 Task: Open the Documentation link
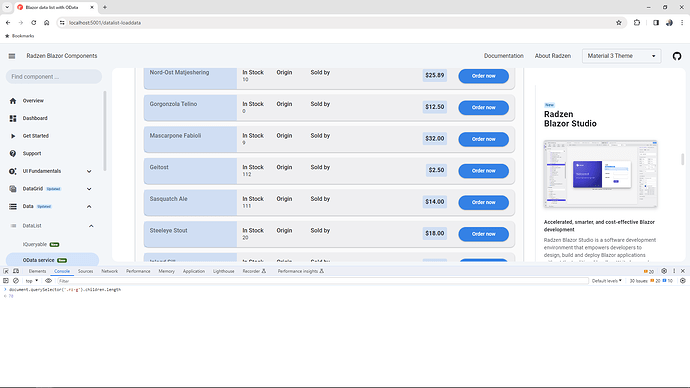[503, 56]
